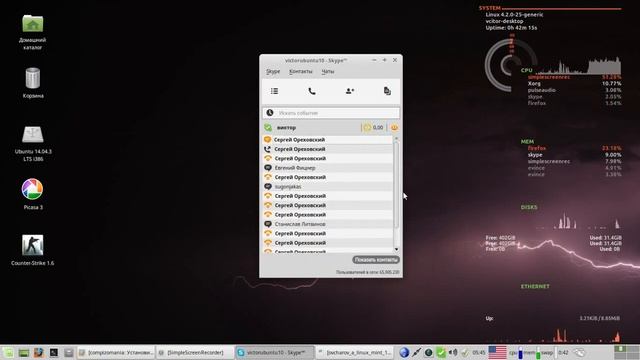
Task: Click the rightmost documents icon in Skype toolbar
Action: coord(387,91)
